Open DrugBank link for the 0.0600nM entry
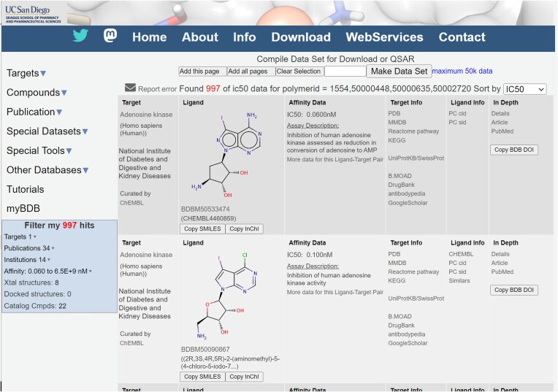 tap(402, 185)
